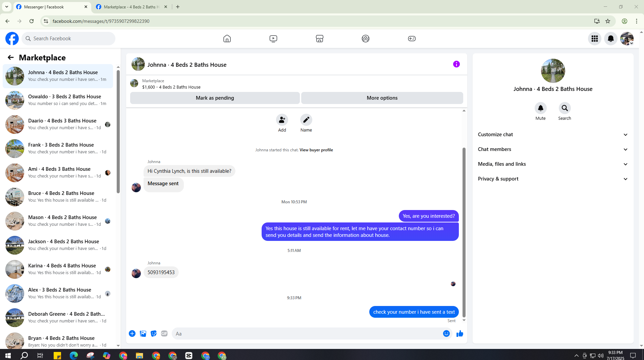Open the Video (Watch) icon
This screenshot has width=644, height=360.
[273, 39]
